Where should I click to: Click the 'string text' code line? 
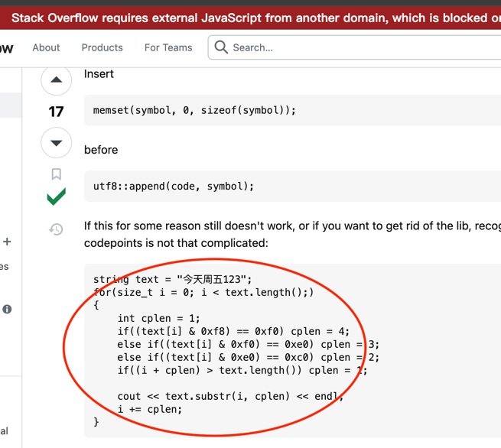(x=172, y=279)
